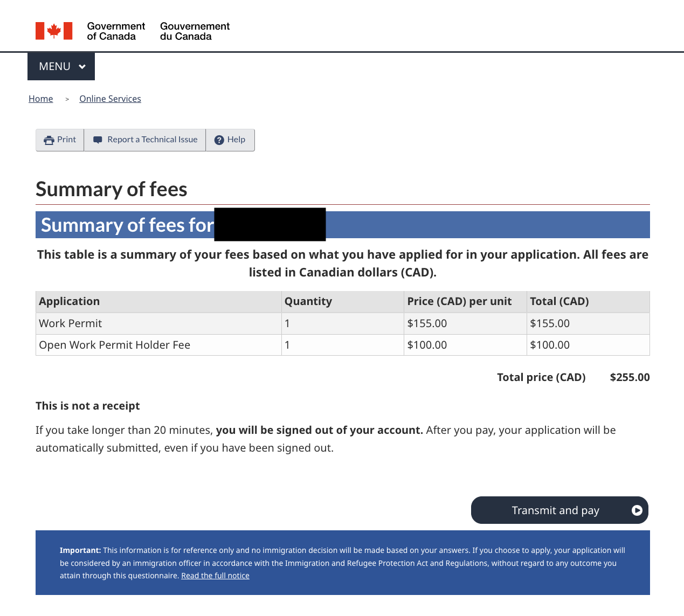Click the speech bubble report icon
The image size is (684, 616).
click(x=98, y=140)
